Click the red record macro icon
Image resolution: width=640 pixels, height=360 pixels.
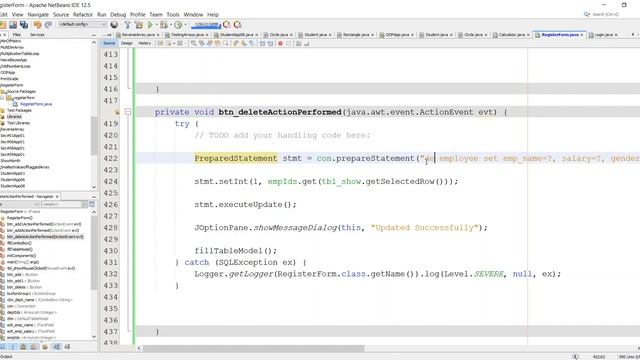tap(280, 43)
